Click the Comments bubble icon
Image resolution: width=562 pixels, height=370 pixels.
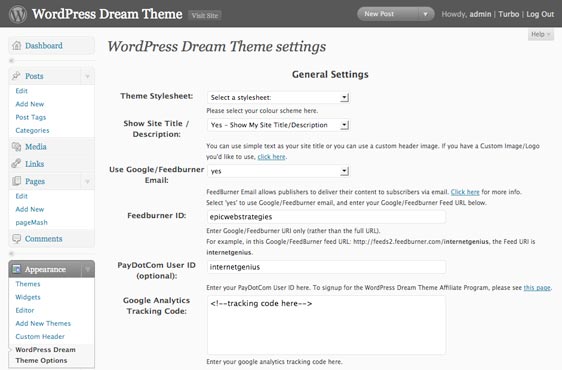16,238
